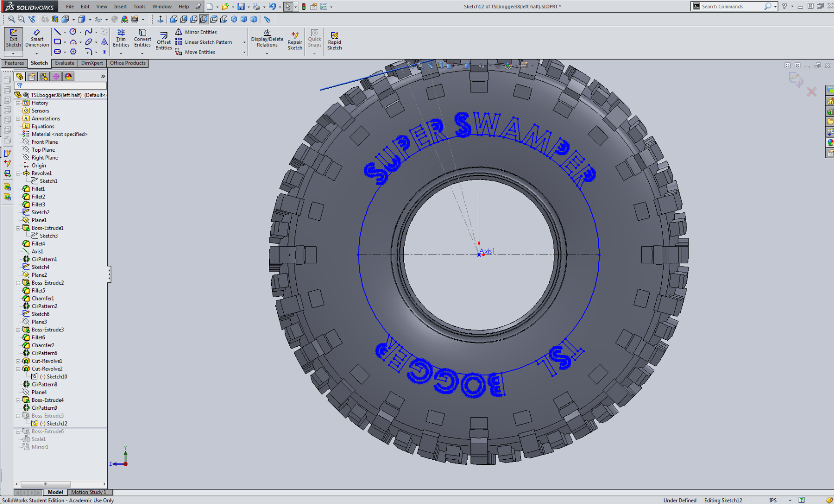Toggle the display style in the view toolbar

[83, 19]
